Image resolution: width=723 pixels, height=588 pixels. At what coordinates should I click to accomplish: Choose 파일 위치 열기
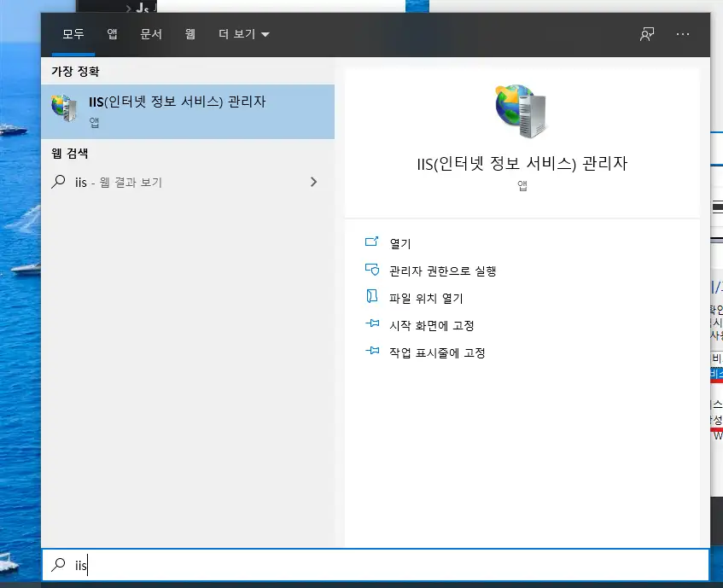426,298
